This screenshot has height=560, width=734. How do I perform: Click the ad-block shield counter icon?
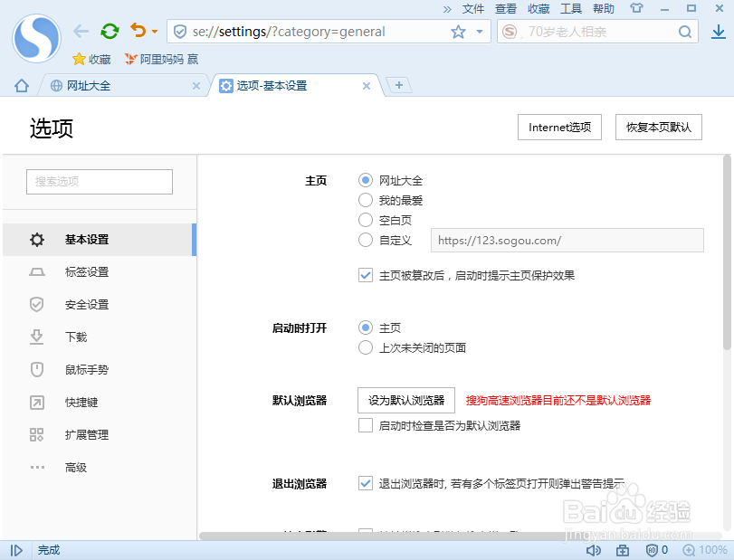[x=657, y=550]
